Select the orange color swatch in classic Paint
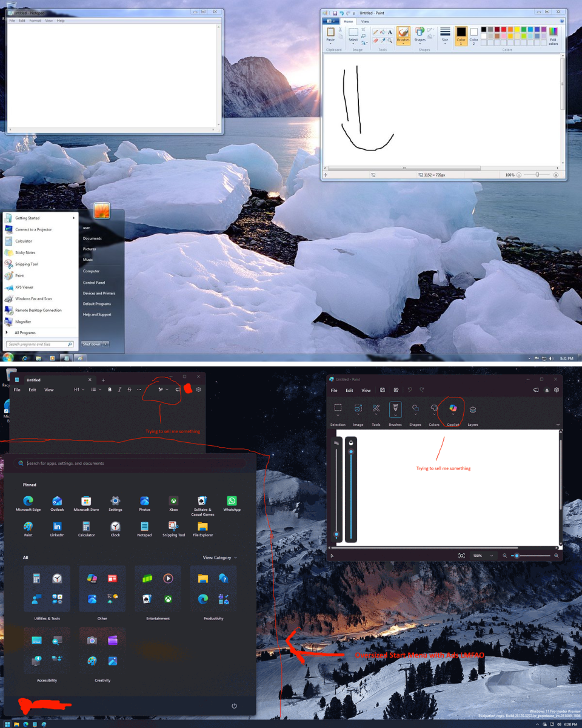 coord(510,29)
